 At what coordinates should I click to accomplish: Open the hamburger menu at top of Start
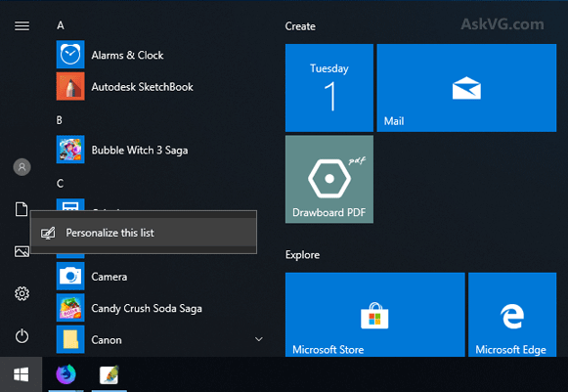pos(22,25)
